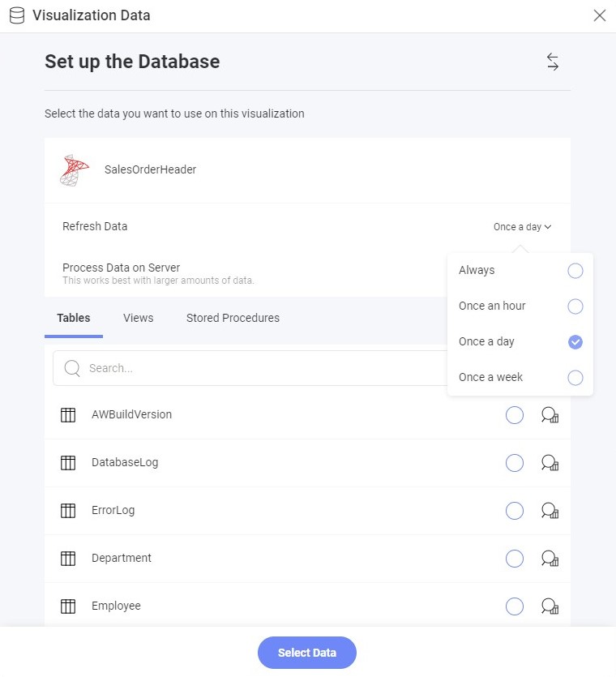Click the SQL Server SalesOrderHeader logo icon

(x=75, y=170)
